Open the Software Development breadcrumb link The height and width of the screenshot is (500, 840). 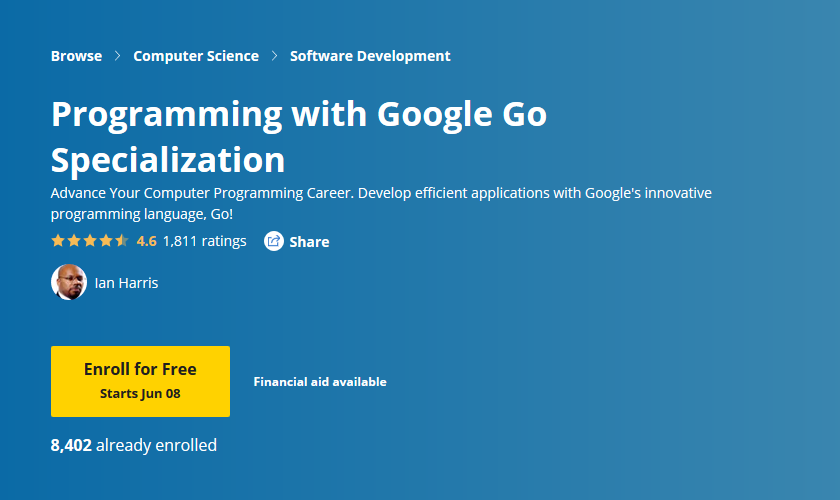pyautogui.click(x=370, y=56)
